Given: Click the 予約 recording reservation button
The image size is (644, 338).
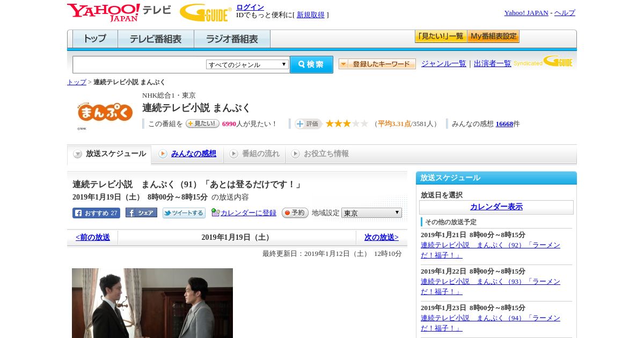Looking at the screenshot, I should (x=295, y=213).
